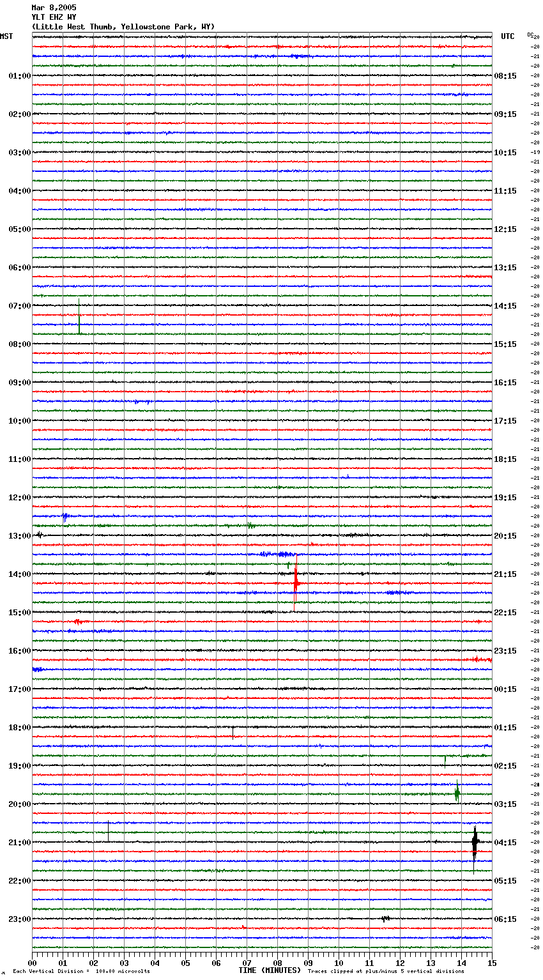Click the '02:15' UTC row label
The width and height of the screenshot is (543, 980).
point(505,766)
